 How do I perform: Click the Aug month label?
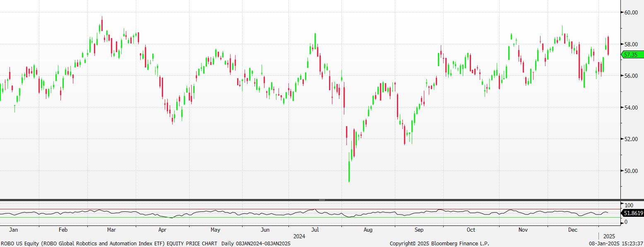pos(368,230)
